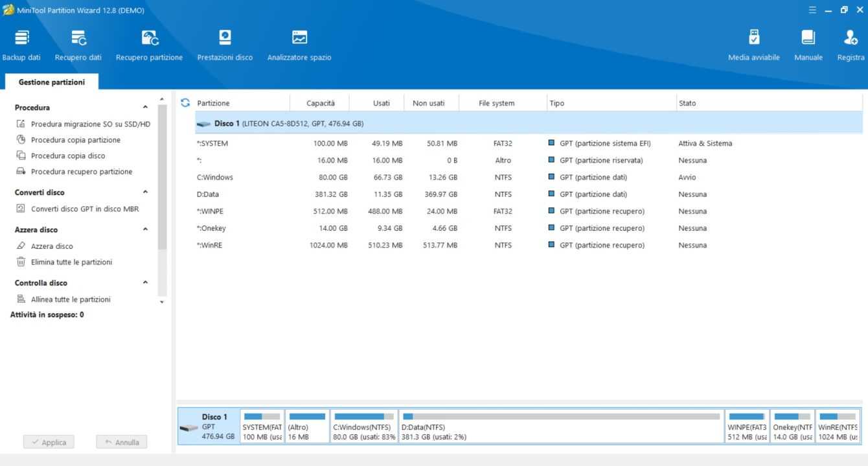The height and width of the screenshot is (466, 868).
Task: Collapse the Procedura section
Action: click(145, 108)
